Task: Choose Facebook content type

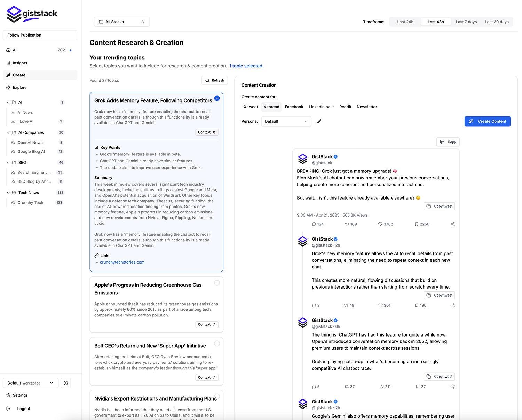Action: click(294, 107)
